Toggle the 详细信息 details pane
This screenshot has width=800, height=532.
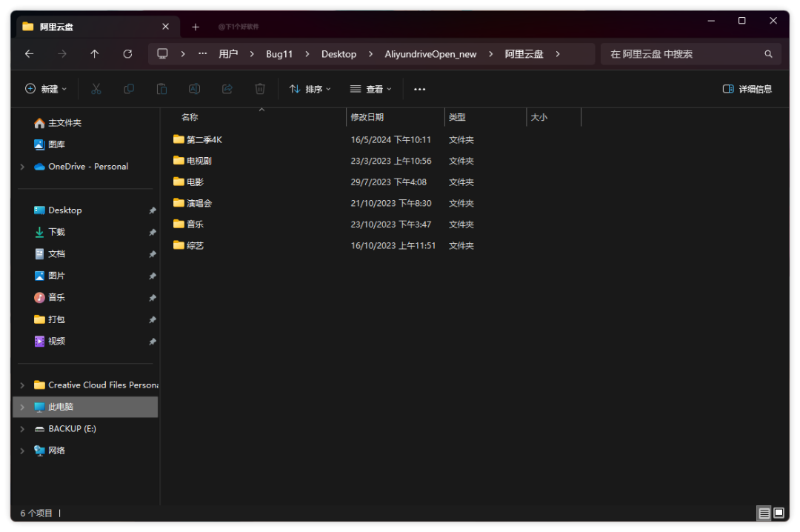747,89
